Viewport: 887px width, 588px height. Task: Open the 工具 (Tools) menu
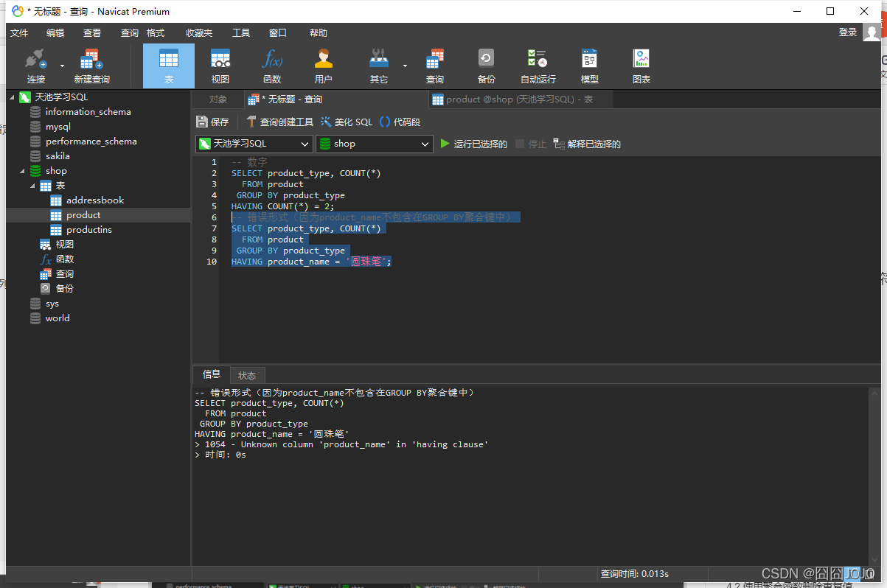click(x=241, y=32)
